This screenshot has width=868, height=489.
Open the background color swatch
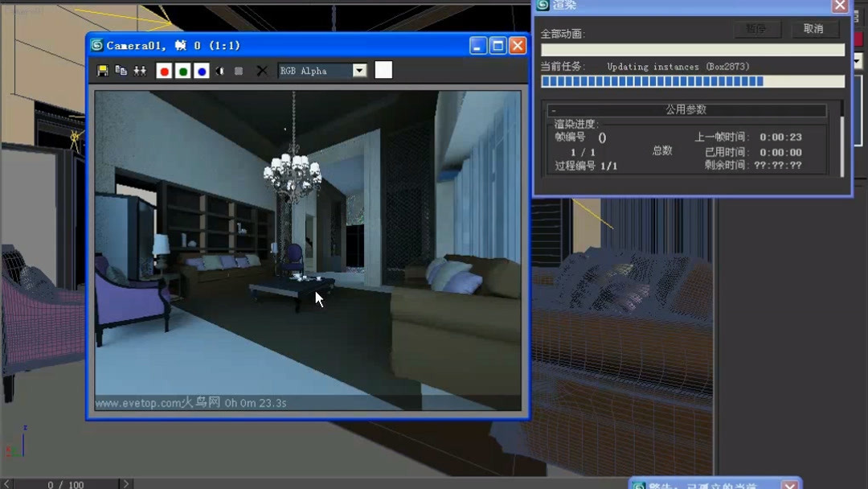pos(383,71)
